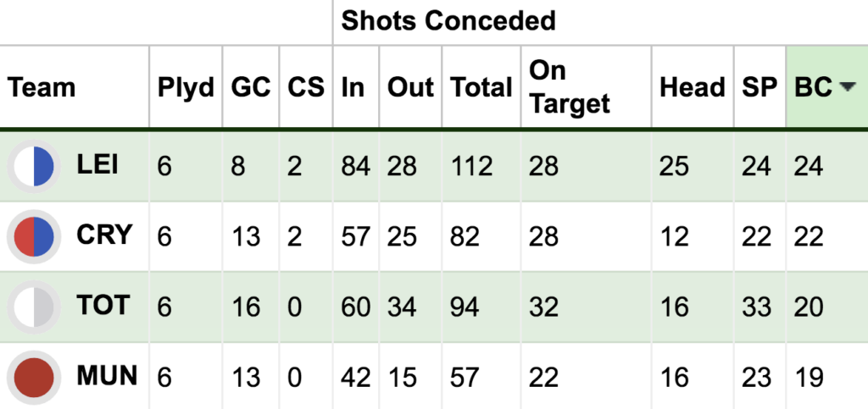Select the MUN team name
The width and height of the screenshot is (868, 409).
coord(107,376)
